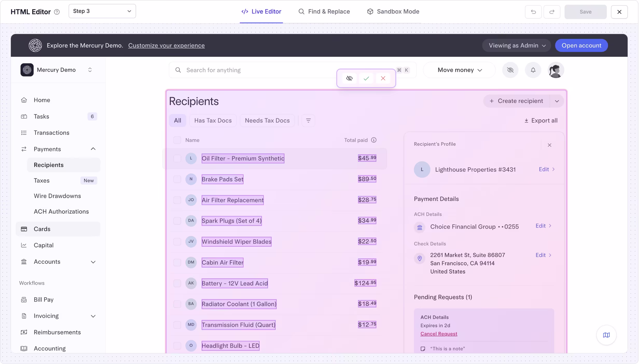The image size is (639, 364).
Task: Click the undo arrow icon
Action: pyautogui.click(x=533, y=12)
